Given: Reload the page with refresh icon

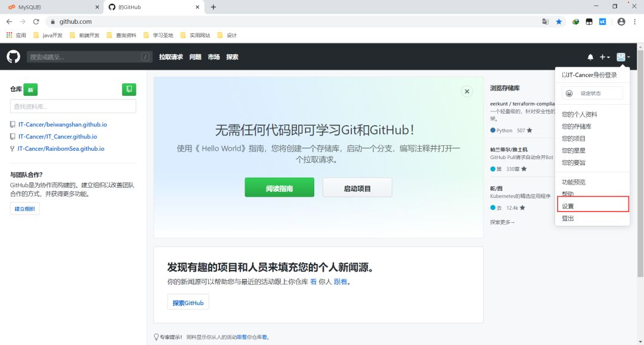Looking at the screenshot, I should (x=36, y=21).
